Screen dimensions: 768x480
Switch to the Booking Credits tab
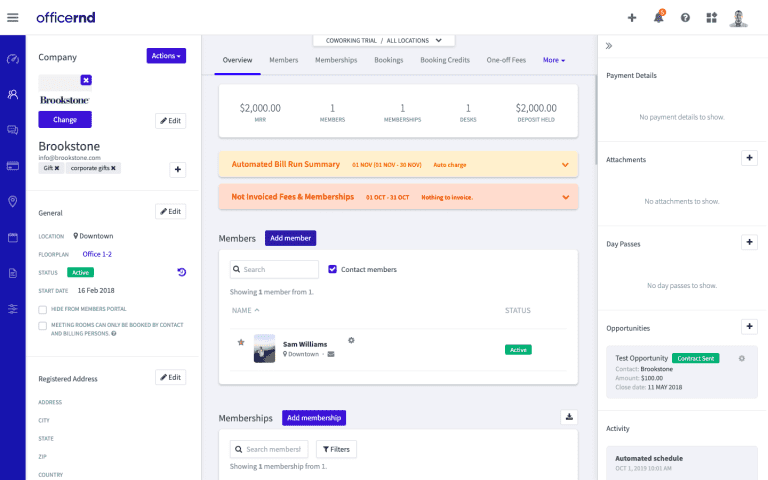click(x=445, y=60)
